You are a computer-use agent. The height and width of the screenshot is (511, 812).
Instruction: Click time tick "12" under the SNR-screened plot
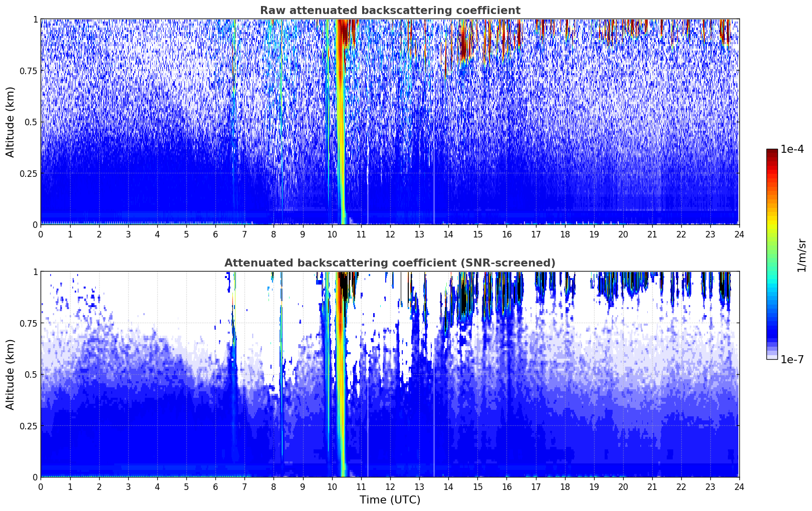tap(390, 486)
